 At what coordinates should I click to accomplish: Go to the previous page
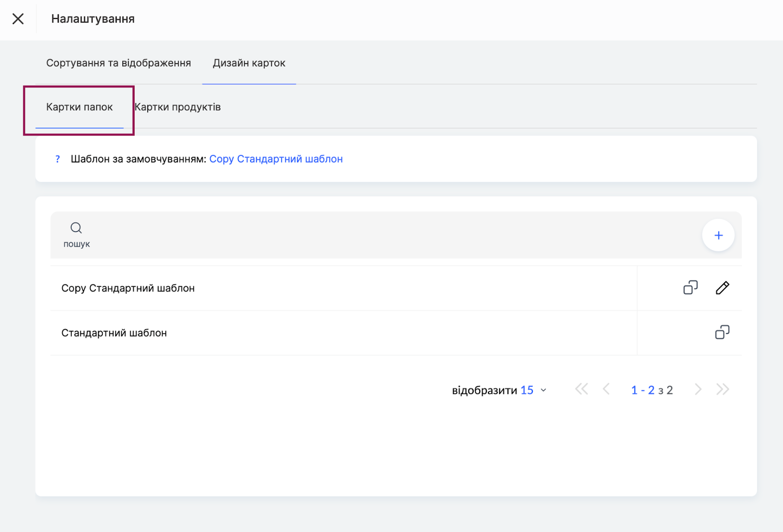(x=606, y=390)
